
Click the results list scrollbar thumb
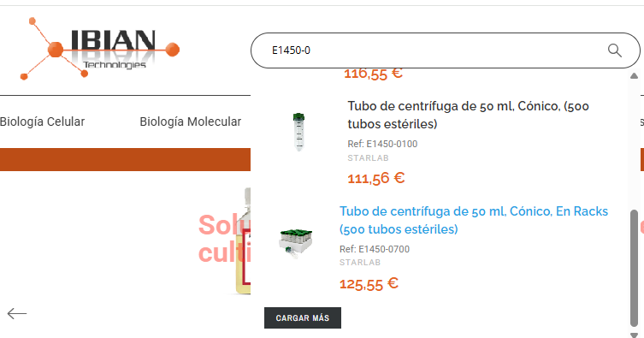pos(634,268)
